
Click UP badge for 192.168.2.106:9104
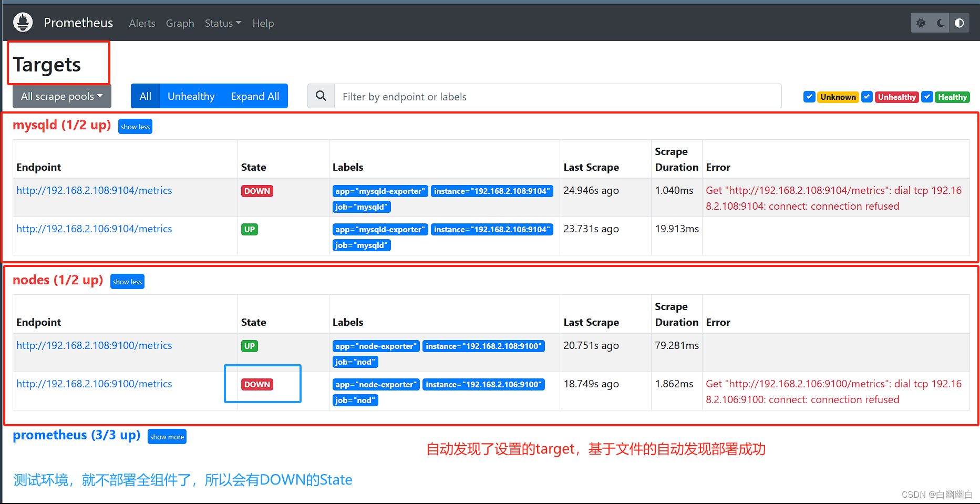pos(250,229)
